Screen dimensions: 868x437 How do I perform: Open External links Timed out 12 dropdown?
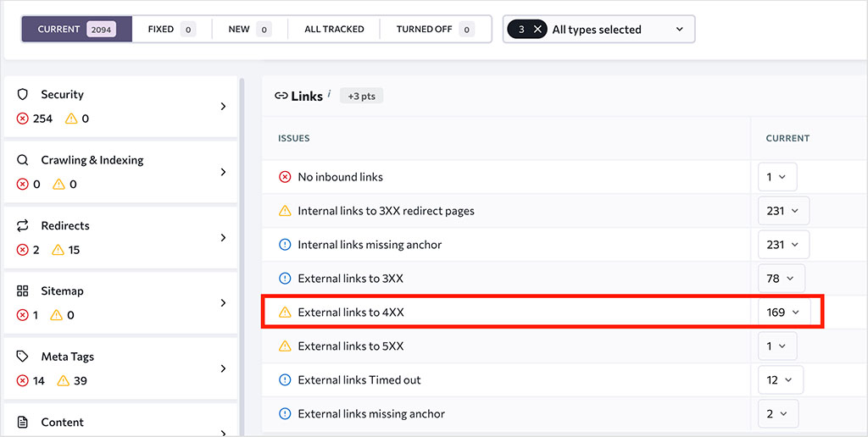781,380
